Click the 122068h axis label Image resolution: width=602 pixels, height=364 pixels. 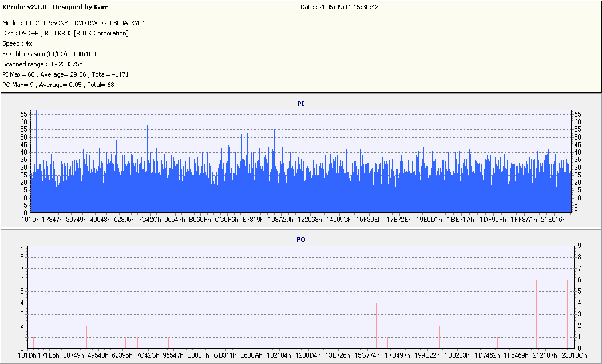pyautogui.click(x=310, y=220)
